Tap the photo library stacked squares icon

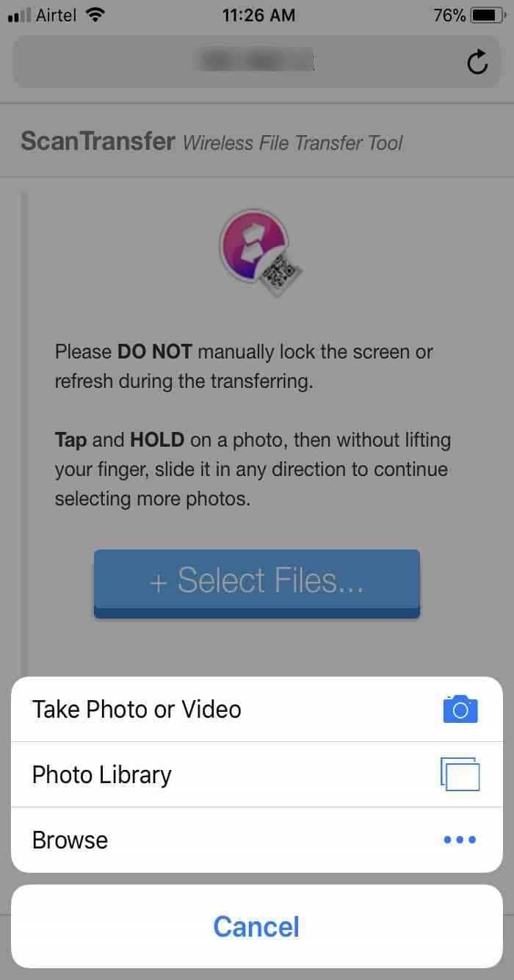tap(460, 774)
